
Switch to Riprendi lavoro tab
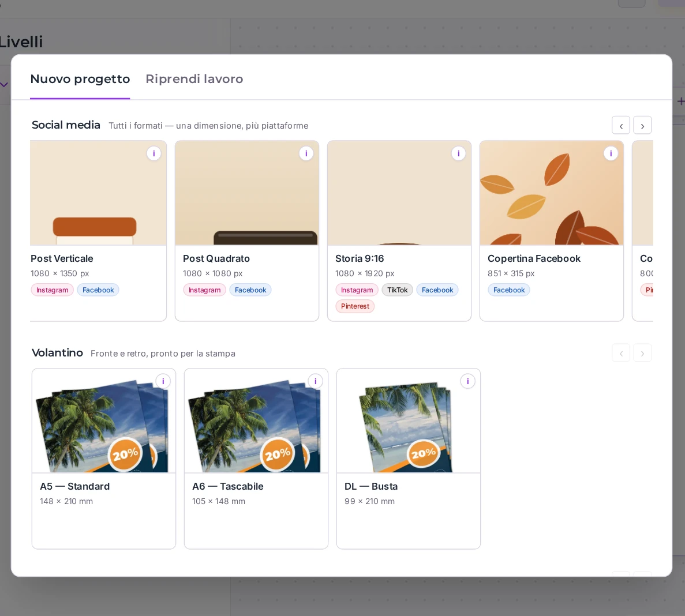(194, 79)
